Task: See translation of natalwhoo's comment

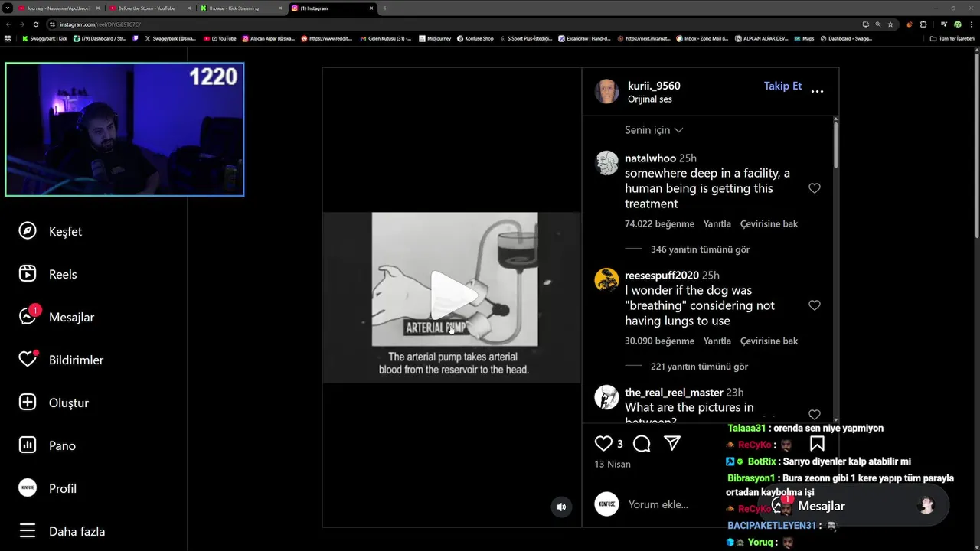Action: (x=769, y=224)
